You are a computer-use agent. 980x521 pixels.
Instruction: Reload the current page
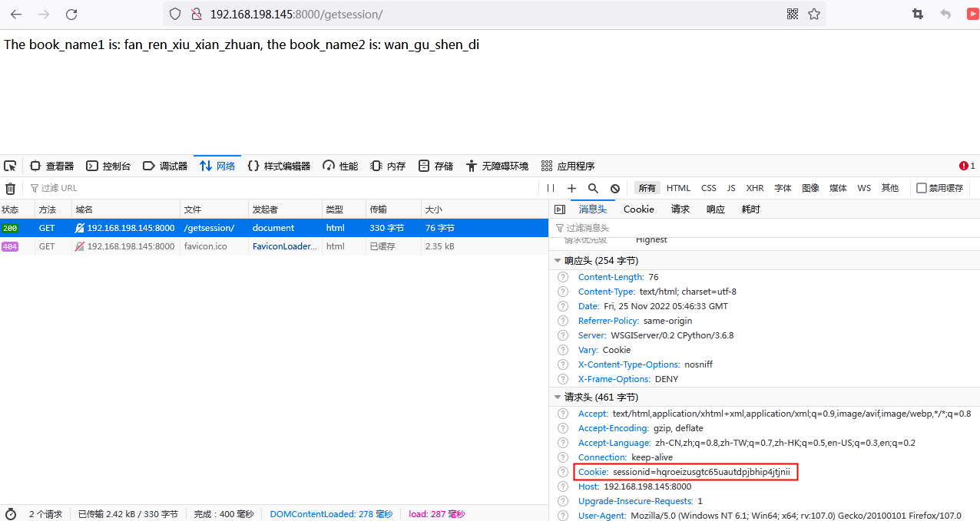coord(71,14)
